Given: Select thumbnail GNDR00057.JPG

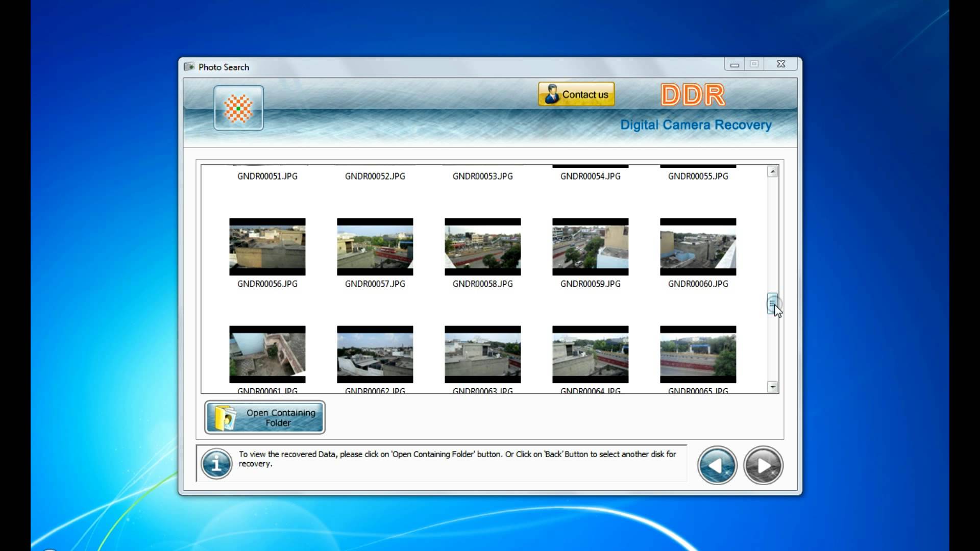Looking at the screenshot, I should (375, 247).
